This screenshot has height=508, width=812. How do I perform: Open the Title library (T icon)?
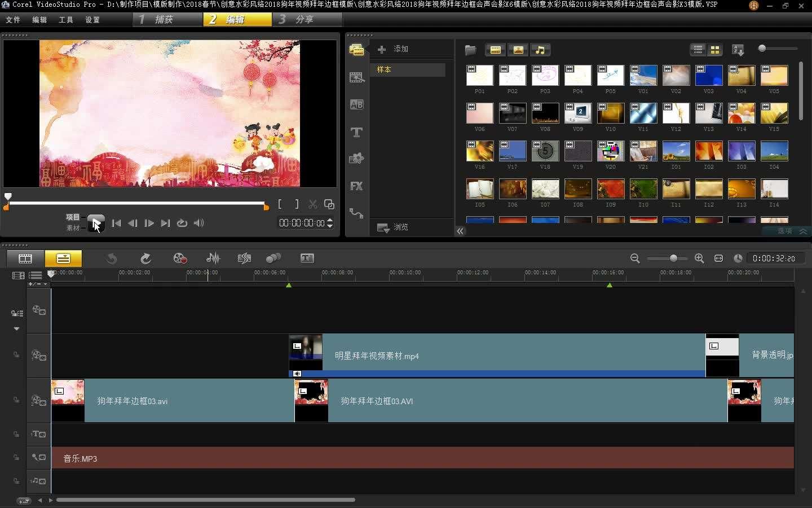(x=356, y=132)
